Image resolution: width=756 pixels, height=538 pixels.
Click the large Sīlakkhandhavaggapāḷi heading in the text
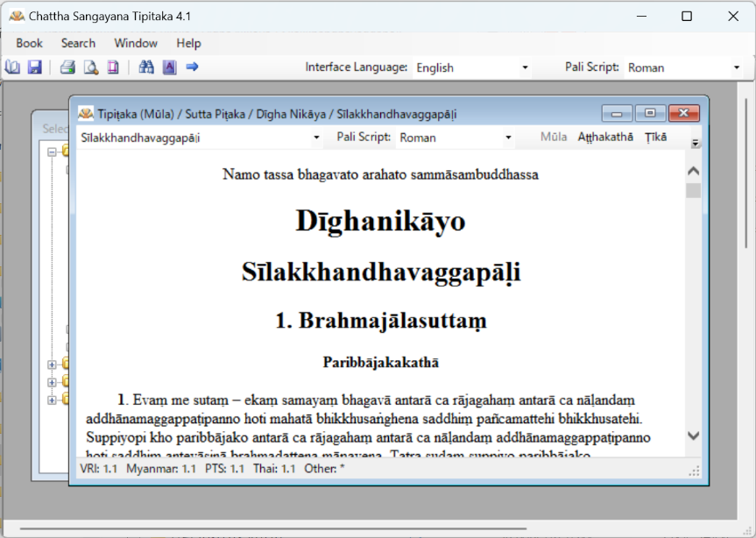tap(381, 273)
